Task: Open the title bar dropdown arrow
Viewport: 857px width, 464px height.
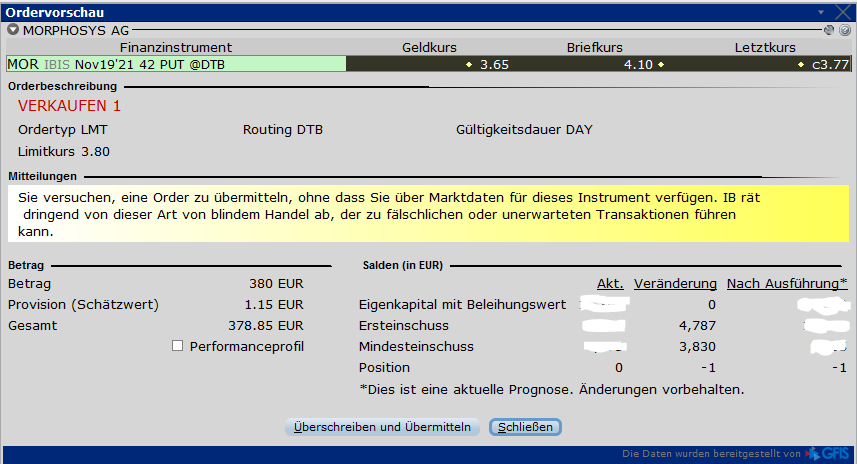Action: pyautogui.click(x=821, y=12)
